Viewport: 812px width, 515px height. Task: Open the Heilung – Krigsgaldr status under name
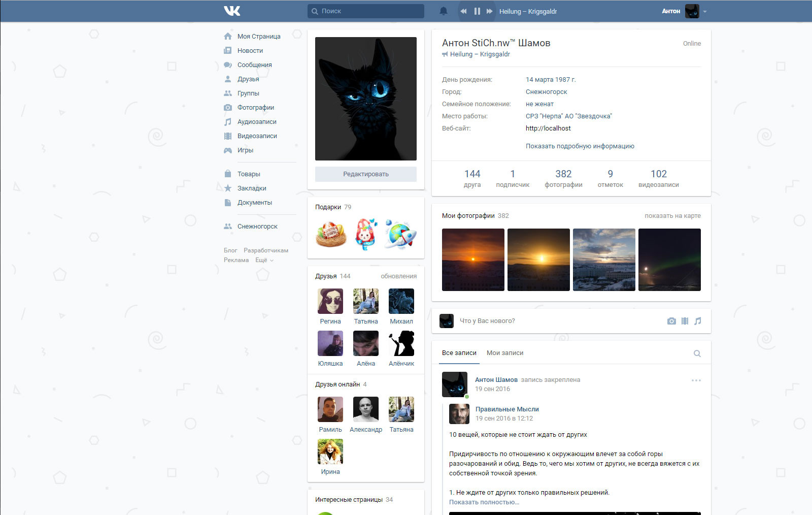(480, 54)
